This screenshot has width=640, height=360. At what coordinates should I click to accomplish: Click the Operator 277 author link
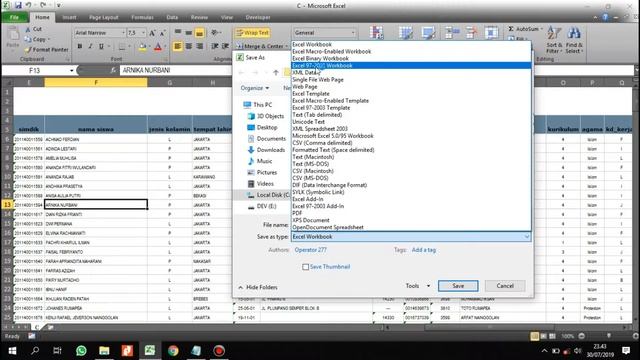[x=311, y=250]
